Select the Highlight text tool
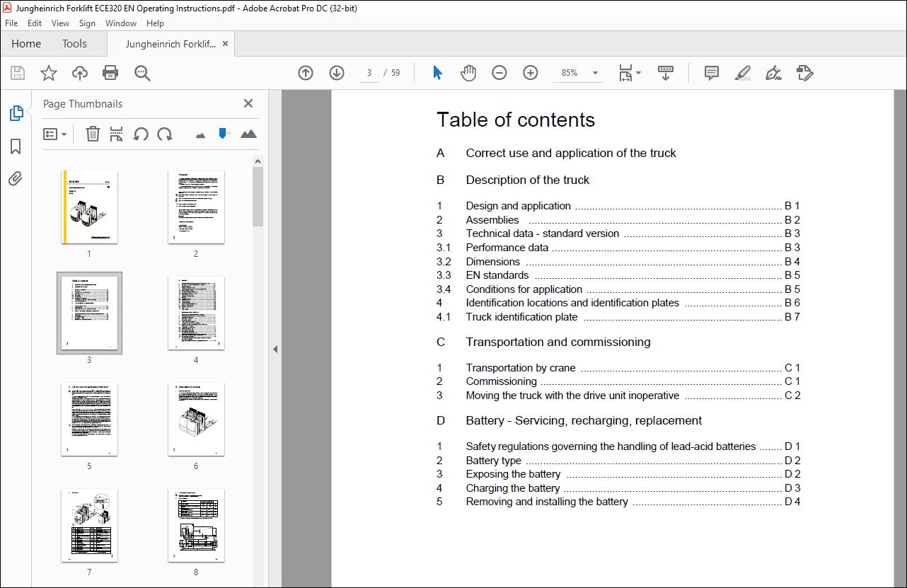The width and height of the screenshot is (907, 588). point(743,73)
